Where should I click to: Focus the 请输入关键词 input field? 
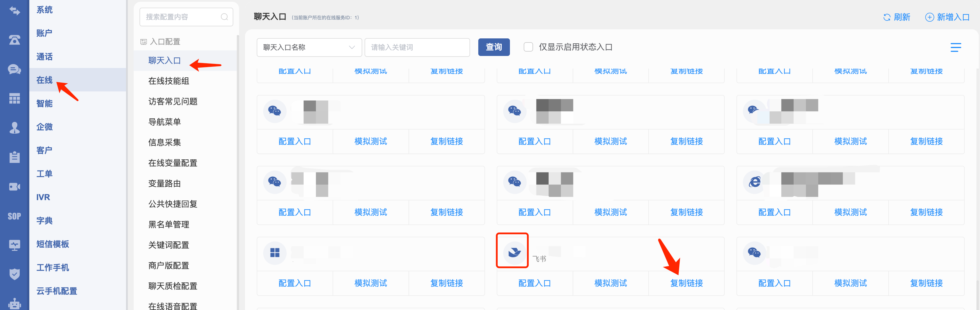point(417,47)
